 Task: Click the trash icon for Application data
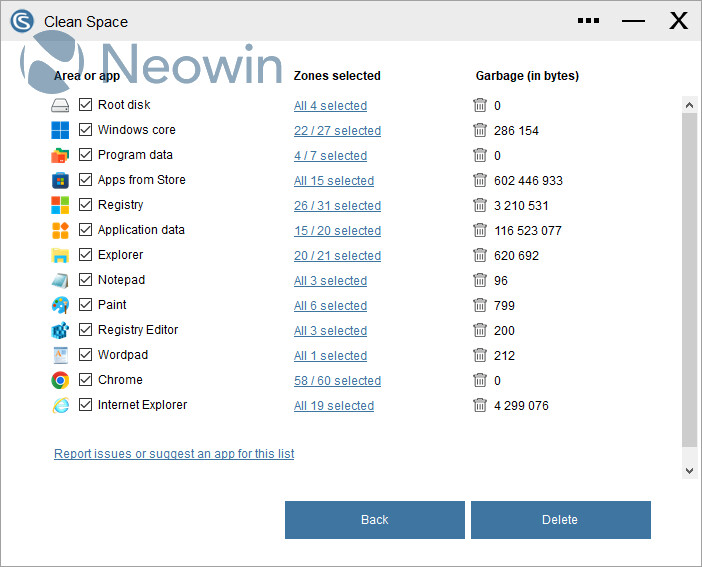(480, 231)
